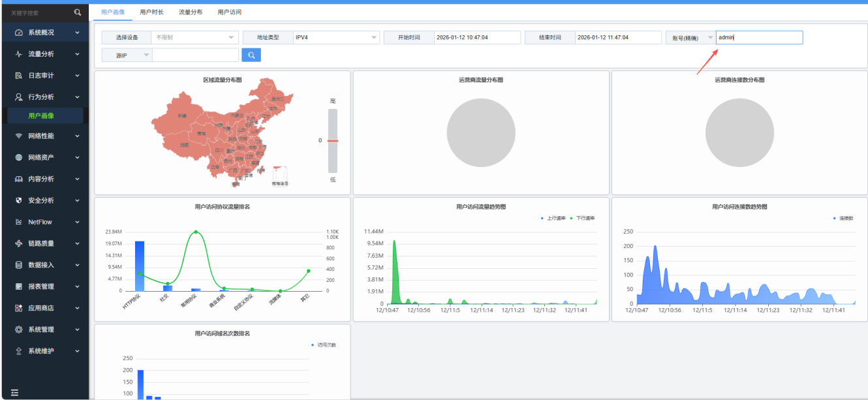This screenshot has width=868, height=400.
Task: Click the 数据接入 database icon
Action: tap(19, 265)
